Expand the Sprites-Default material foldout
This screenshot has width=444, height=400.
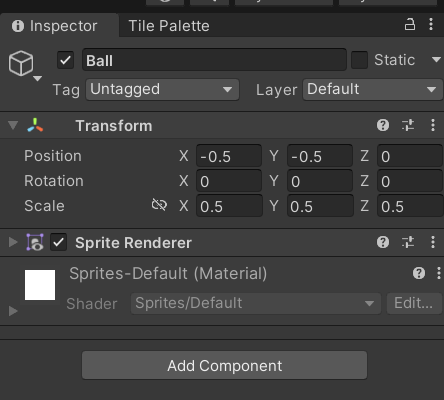[x=13, y=311]
